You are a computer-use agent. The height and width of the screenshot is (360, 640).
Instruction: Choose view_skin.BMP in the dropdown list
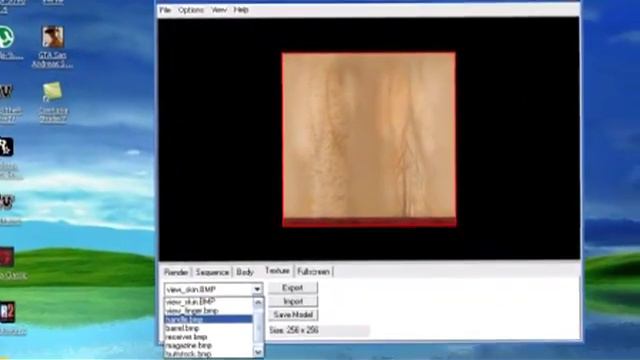[x=209, y=302]
